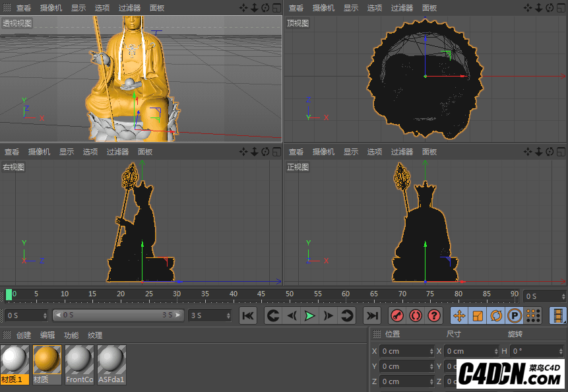
Task: Maximize the top viewport with toggle-view icon
Action: [561, 8]
